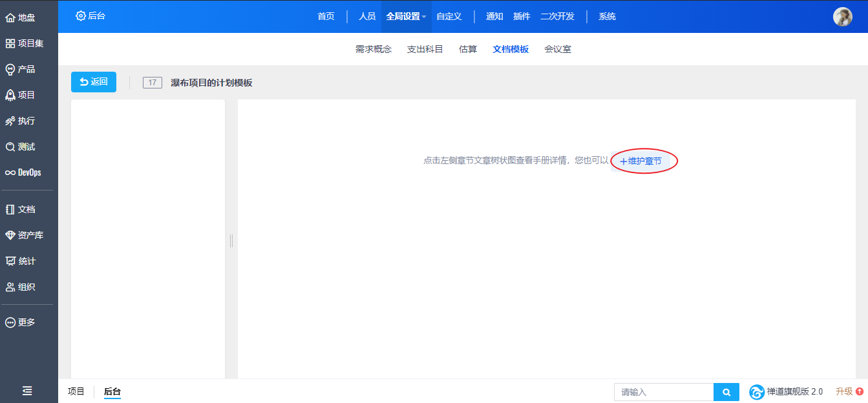Select 项目 in the bottom bar

click(76, 391)
